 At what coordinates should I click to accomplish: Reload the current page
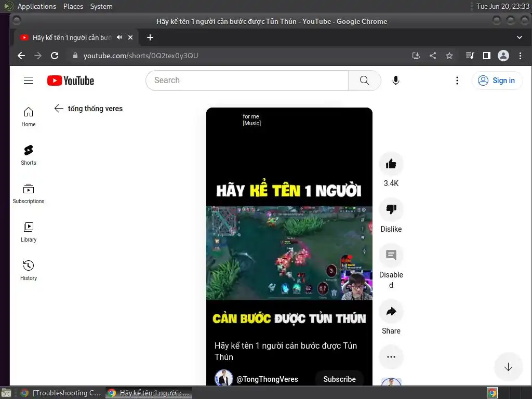54,56
